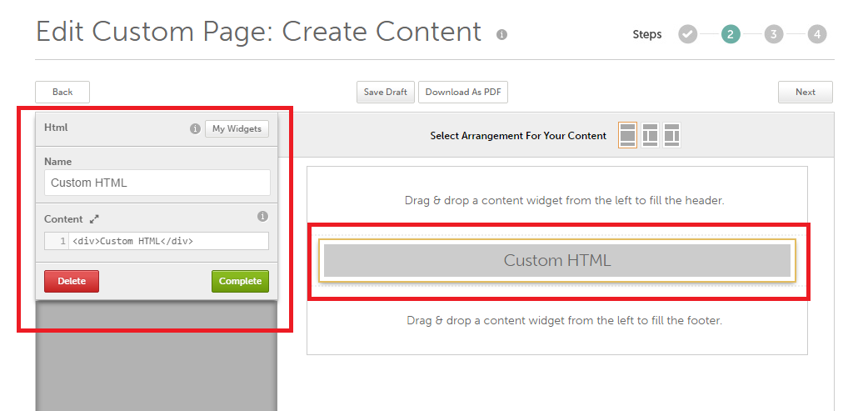
Task: Click the current step 2 indicator
Action: coord(731,34)
